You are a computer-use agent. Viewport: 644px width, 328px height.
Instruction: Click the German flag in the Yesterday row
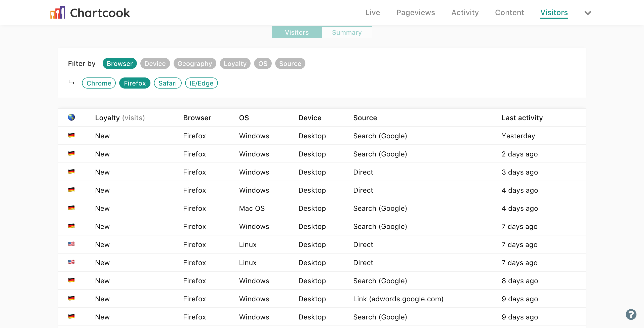[x=71, y=136]
